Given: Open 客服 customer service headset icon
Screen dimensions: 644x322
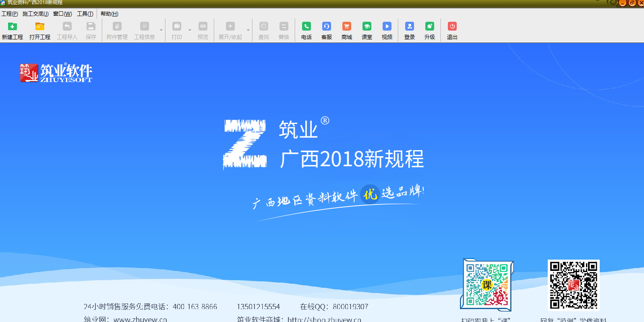Looking at the screenshot, I should point(326,27).
